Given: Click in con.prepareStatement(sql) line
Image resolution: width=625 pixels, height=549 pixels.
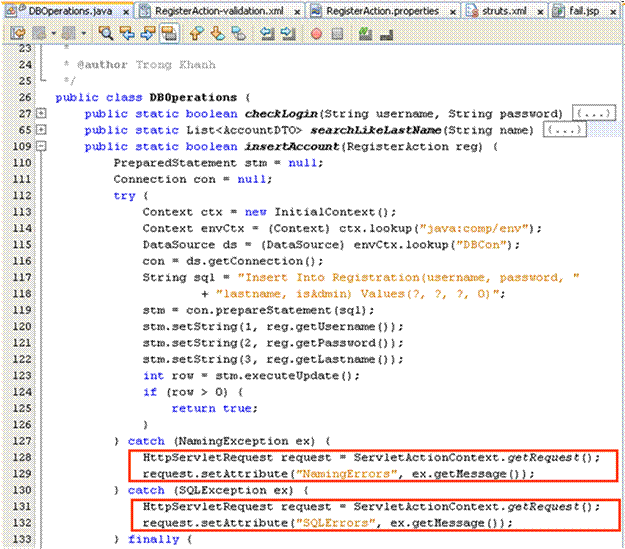Looking at the screenshot, I should (x=258, y=310).
